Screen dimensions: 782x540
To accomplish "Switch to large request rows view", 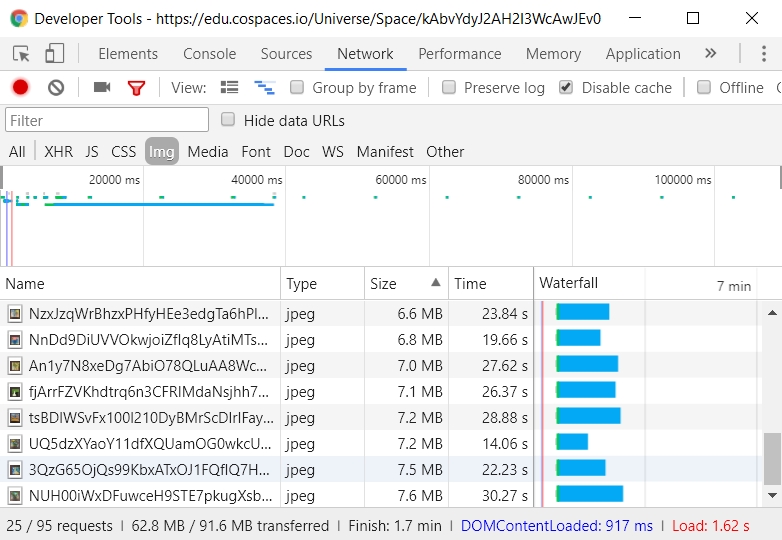I will [x=230, y=88].
